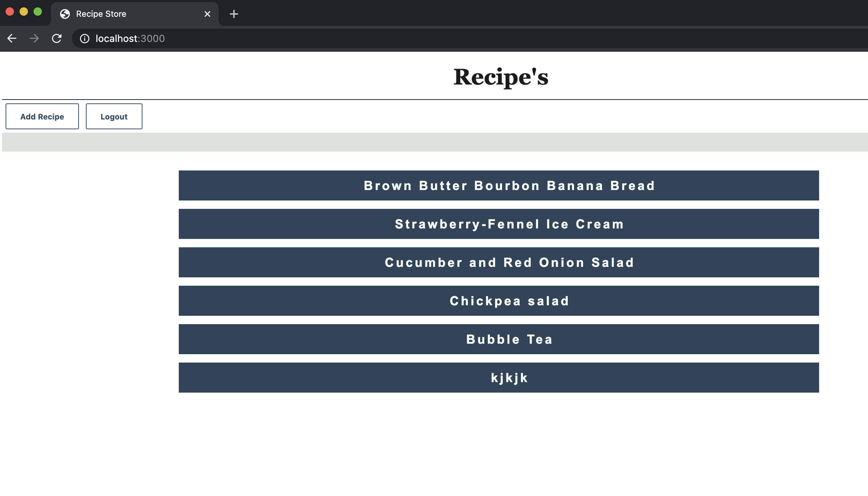Click the Add Recipe button
The image size is (868, 496).
click(42, 116)
